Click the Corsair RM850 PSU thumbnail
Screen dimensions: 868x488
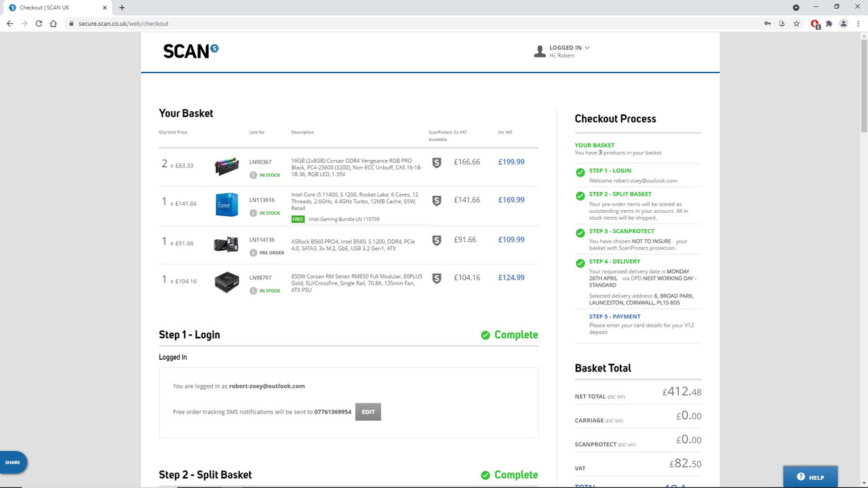click(x=226, y=282)
